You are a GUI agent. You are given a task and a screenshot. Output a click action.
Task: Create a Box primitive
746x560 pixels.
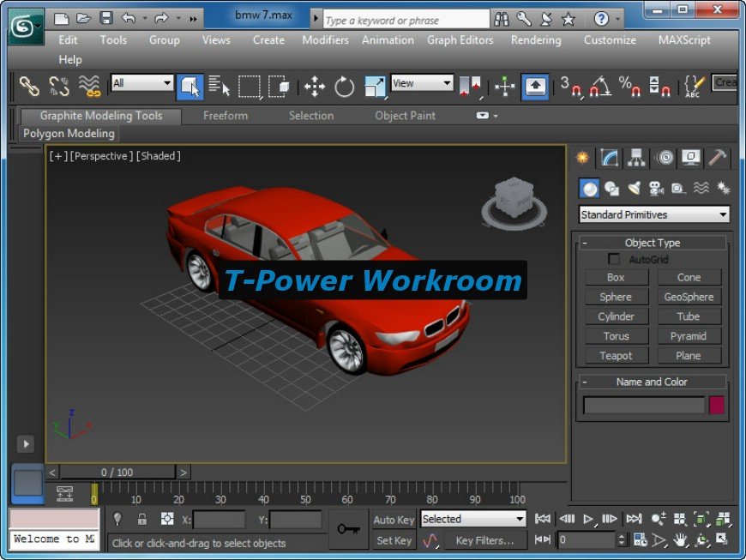617,277
